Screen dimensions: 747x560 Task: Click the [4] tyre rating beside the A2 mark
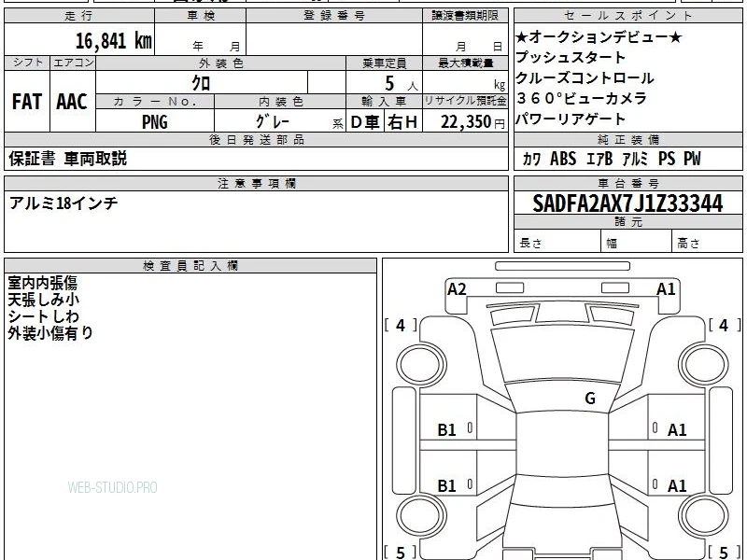pos(401,325)
